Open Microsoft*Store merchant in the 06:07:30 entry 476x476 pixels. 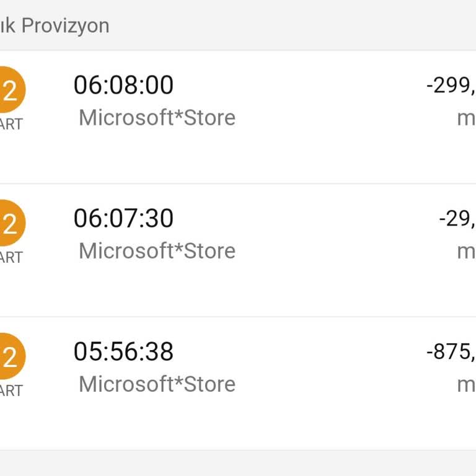coord(157,250)
